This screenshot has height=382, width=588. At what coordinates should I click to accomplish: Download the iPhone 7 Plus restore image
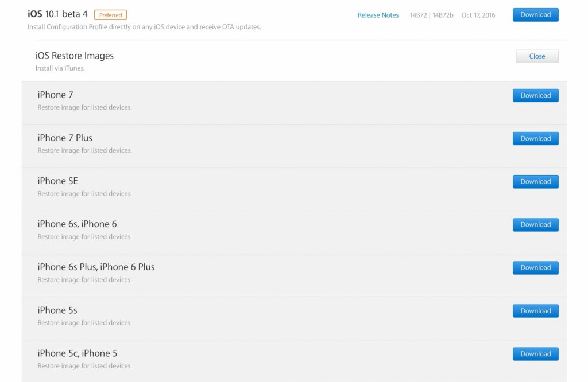(535, 139)
